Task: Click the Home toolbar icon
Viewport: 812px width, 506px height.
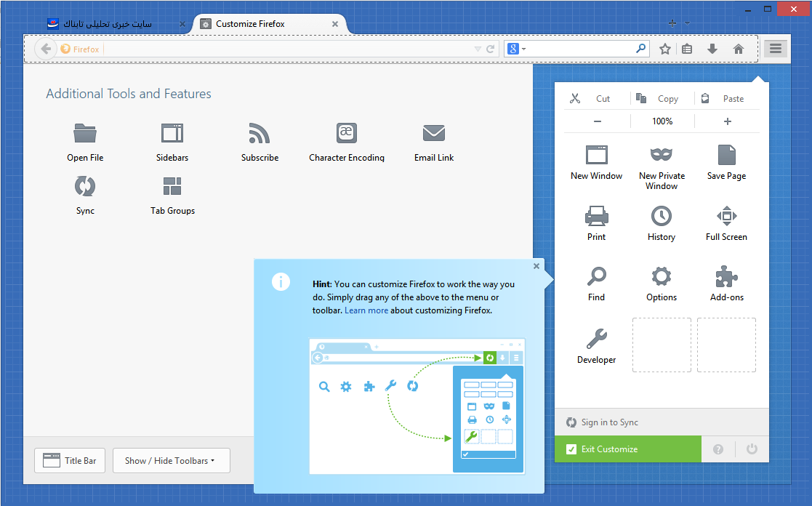Action: click(x=739, y=49)
